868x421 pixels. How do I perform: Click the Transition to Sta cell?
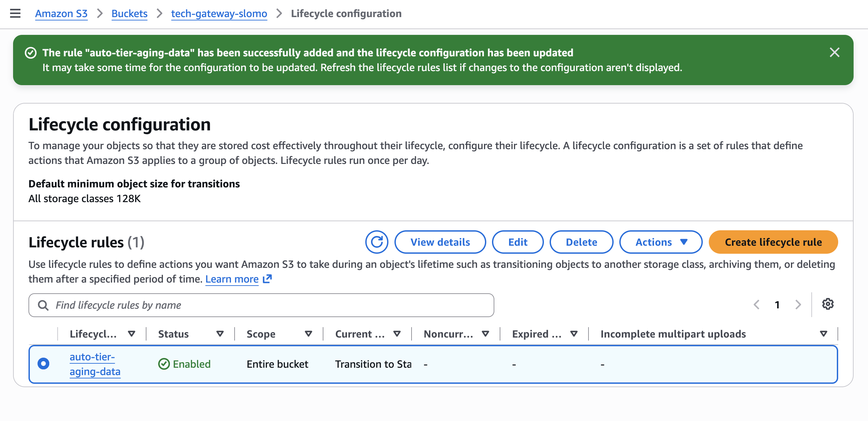coord(373,364)
